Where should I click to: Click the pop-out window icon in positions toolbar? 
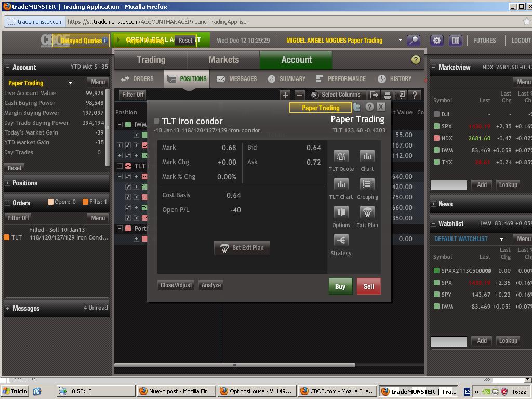tap(401, 95)
